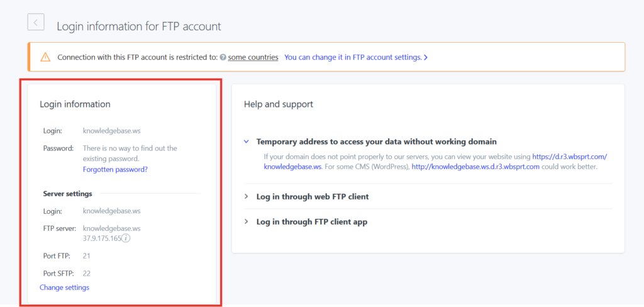Click the Server settings Login value knowledgebase.ws
Image resolution: width=644 pixels, height=307 pixels.
[112, 211]
